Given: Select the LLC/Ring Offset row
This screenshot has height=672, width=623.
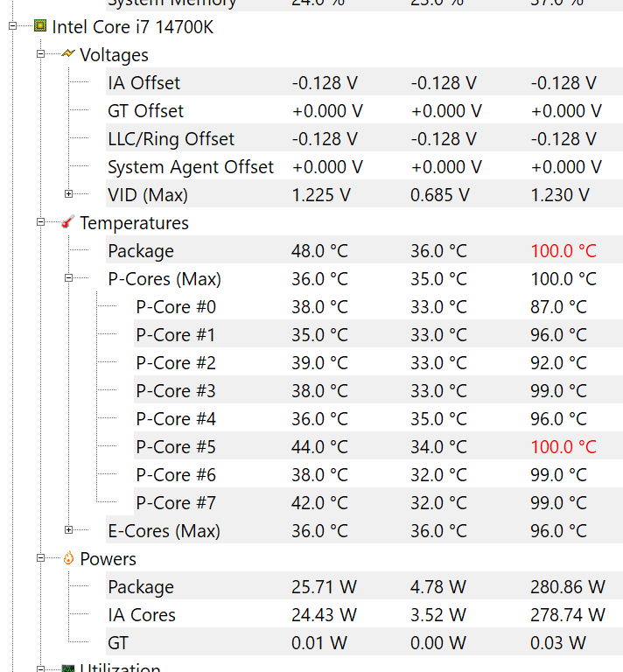Looking at the screenshot, I should (x=171, y=139).
